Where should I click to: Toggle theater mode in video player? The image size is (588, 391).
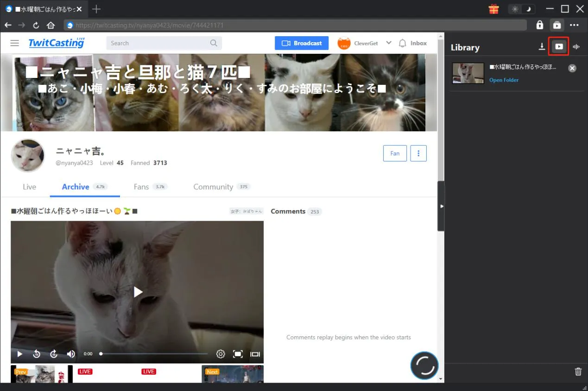255,354
